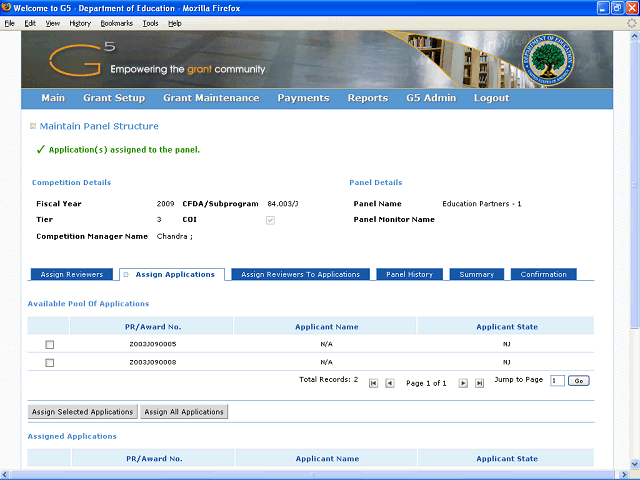
Task: Switch to the Assign Reviewers tab
Action: click(71, 274)
